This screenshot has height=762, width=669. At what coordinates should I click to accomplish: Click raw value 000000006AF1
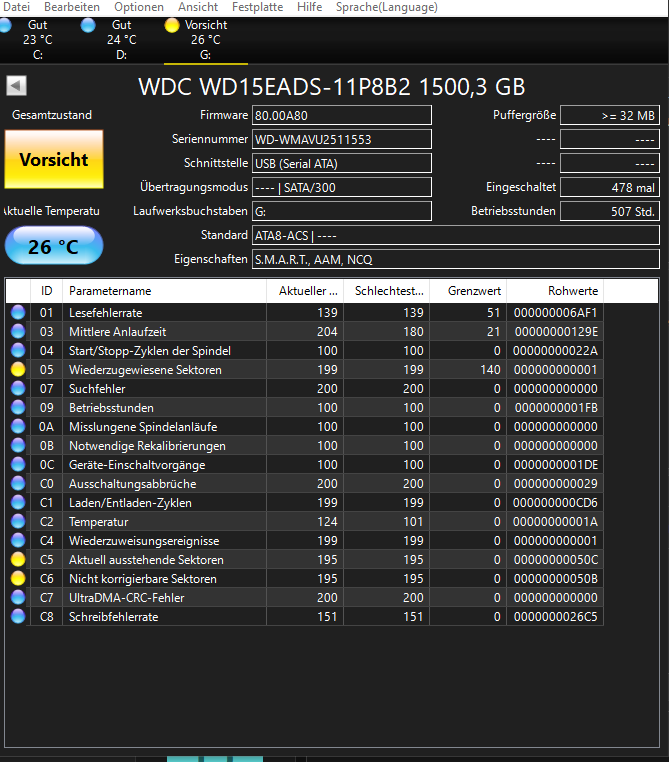(556, 313)
